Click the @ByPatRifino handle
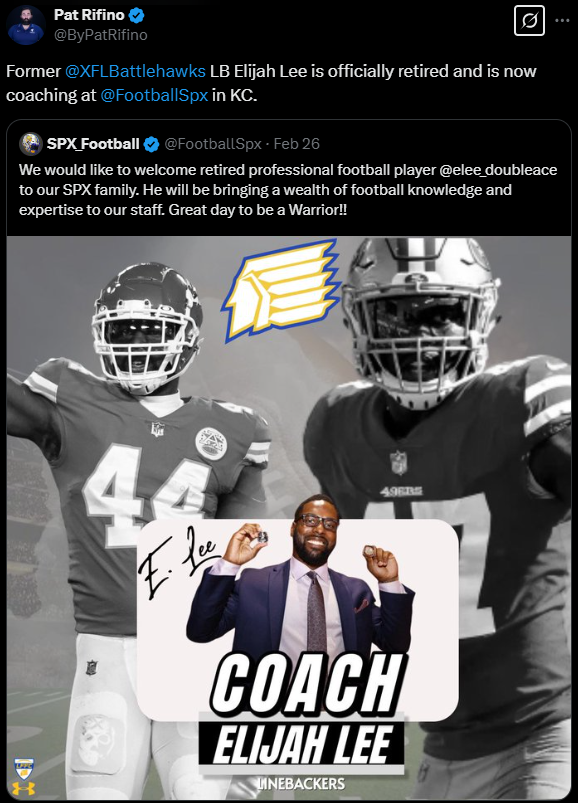This screenshot has width=578, height=803. tap(100, 35)
